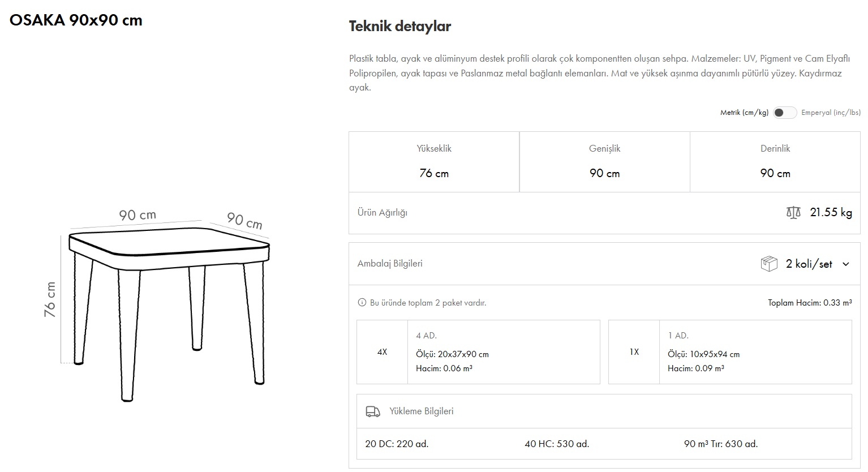Select the Metrik (cm/kg) unit label

tap(744, 113)
